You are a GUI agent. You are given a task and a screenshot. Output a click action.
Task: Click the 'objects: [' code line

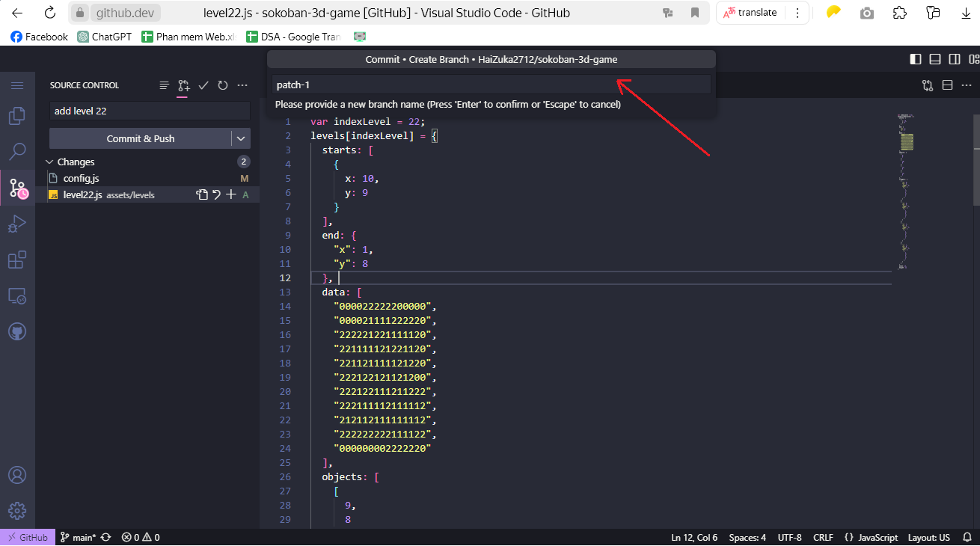(x=351, y=477)
